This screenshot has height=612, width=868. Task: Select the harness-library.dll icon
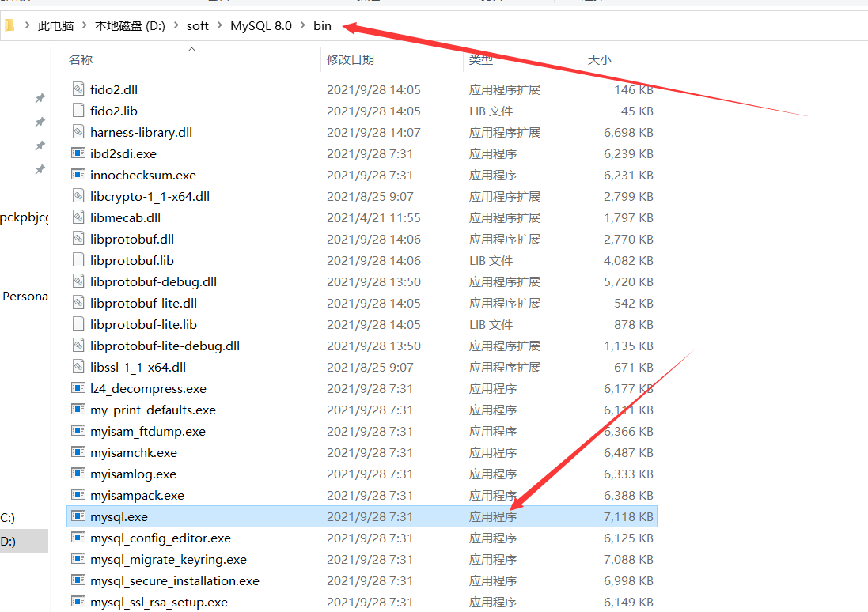(78, 132)
